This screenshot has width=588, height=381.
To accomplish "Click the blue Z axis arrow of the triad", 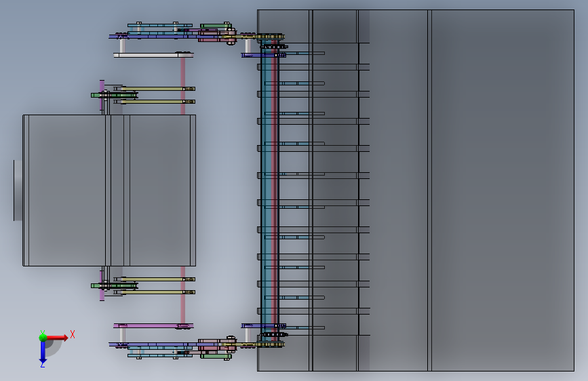I will pos(43,353).
